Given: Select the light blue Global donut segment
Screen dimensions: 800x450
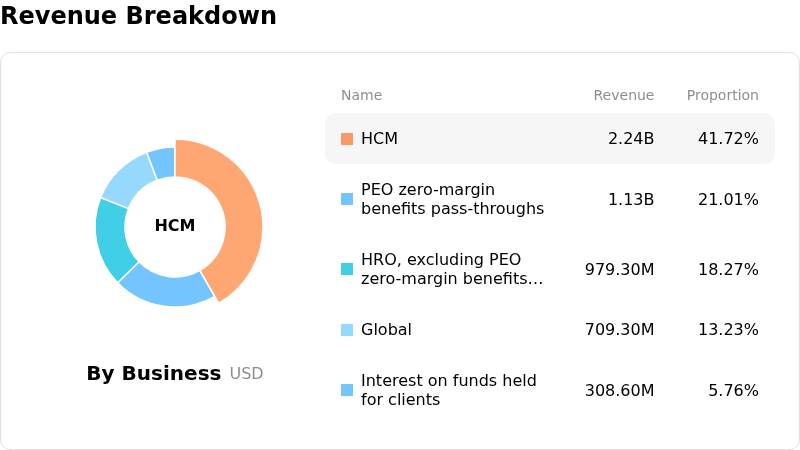Looking at the screenshot, I should (x=131, y=179).
